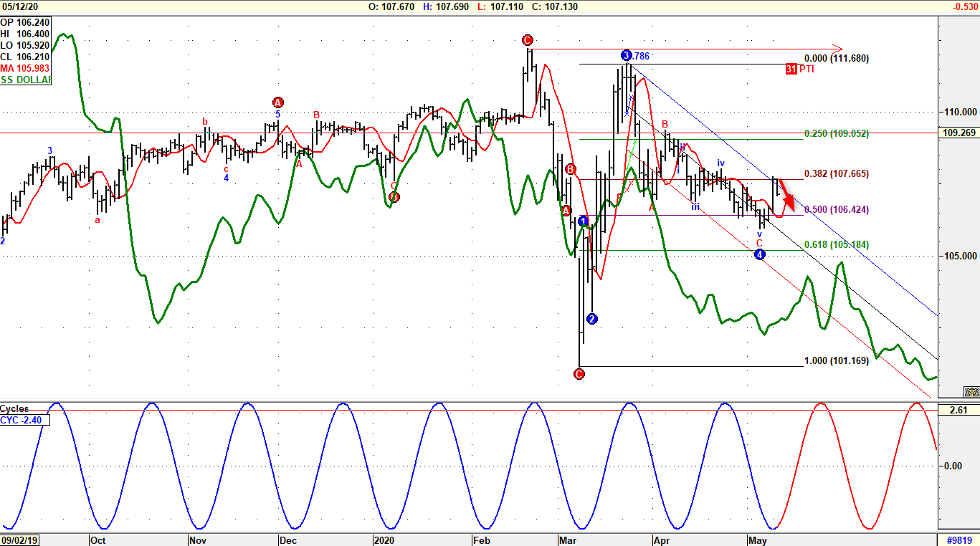Click the red "C" label below blue v
Image resolution: width=980 pixels, height=546 pixels.
760,243
